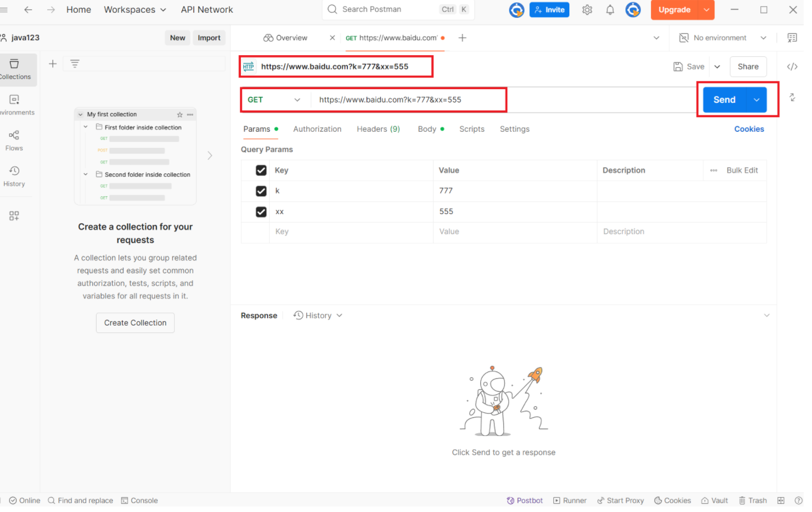Uncheck the xx parameter checkbox

pyautogui.click(x=261, y=212)
